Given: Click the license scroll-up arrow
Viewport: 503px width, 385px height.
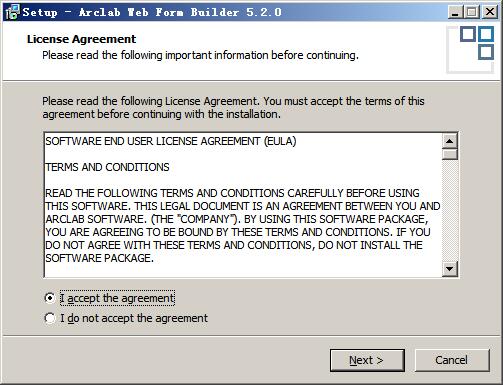Looking at the screenshot, I should pos(450,141).
